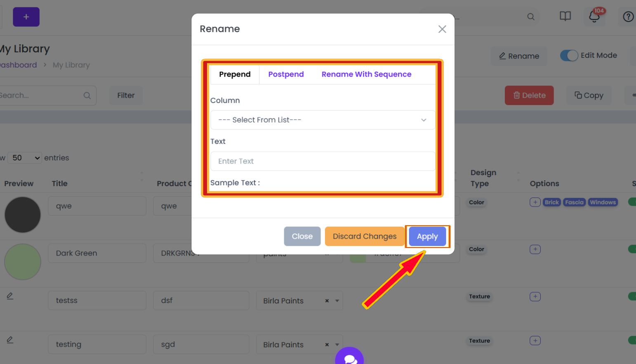This screenshot has height=364, width=636.
Task: Focus the Enter Text input field
Action: click(x=323, y=161)
